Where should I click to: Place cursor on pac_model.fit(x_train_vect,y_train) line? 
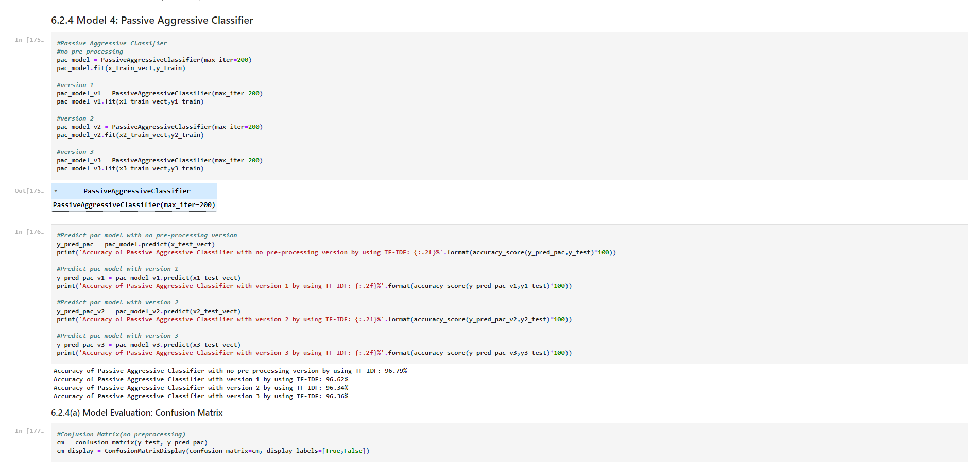(121, 68)
